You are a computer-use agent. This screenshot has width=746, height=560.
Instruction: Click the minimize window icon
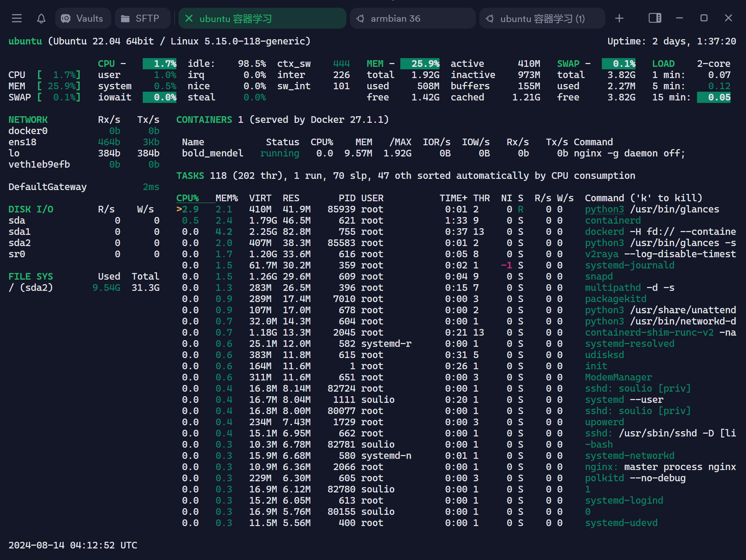pos(679,18)
